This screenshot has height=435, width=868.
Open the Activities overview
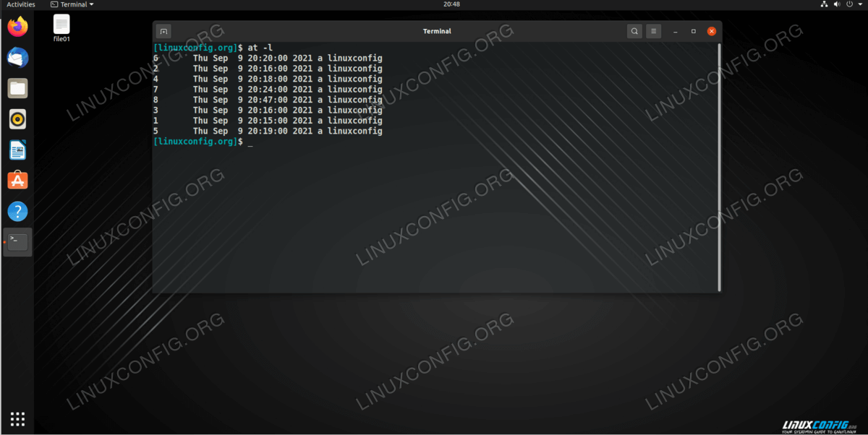[21, 4]
